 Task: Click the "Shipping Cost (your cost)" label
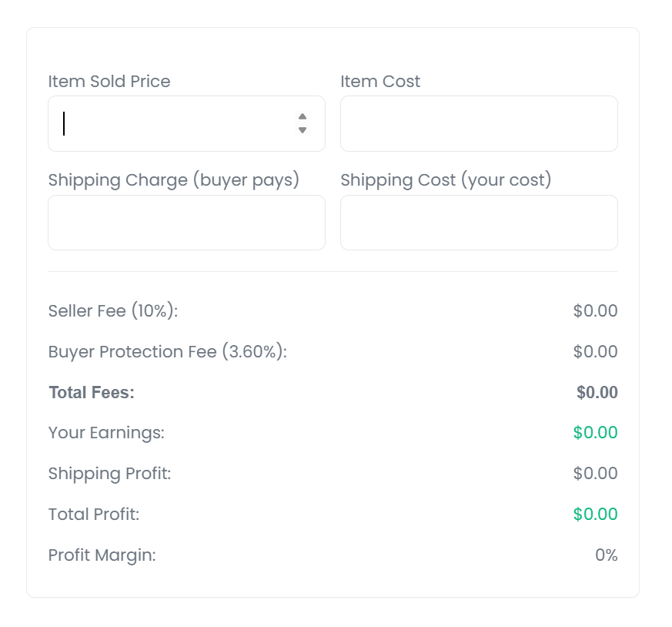point(446,180)
